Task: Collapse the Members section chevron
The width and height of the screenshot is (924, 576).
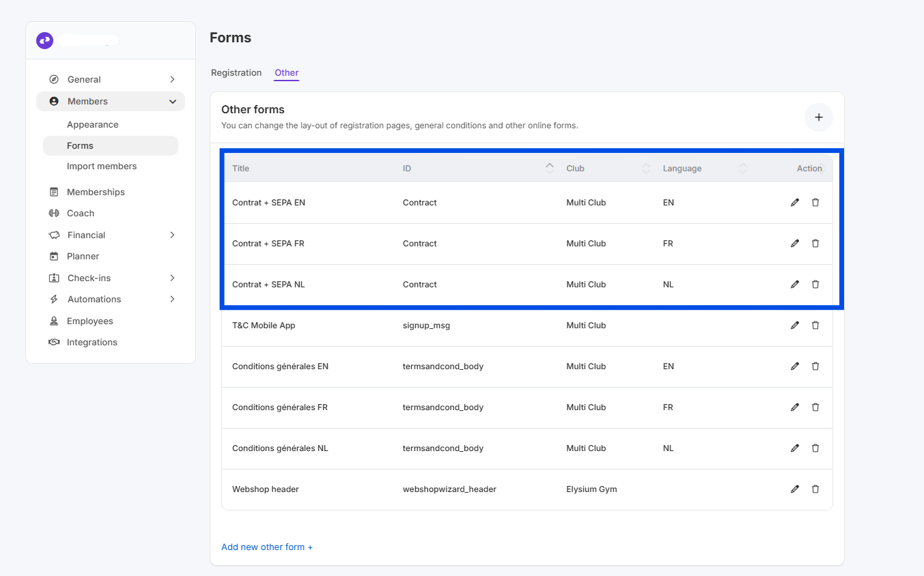Action: tap(172, 102)
